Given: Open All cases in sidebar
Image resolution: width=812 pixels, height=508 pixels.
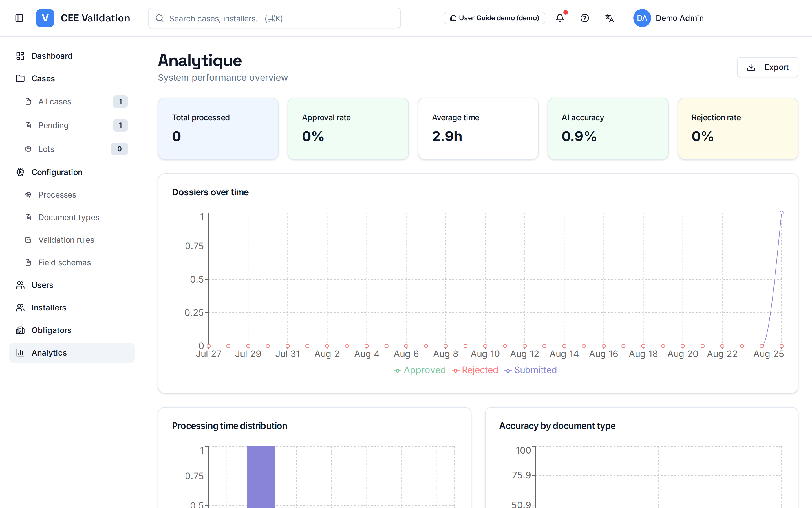Looking at the screenshot, I should point(76,102).
